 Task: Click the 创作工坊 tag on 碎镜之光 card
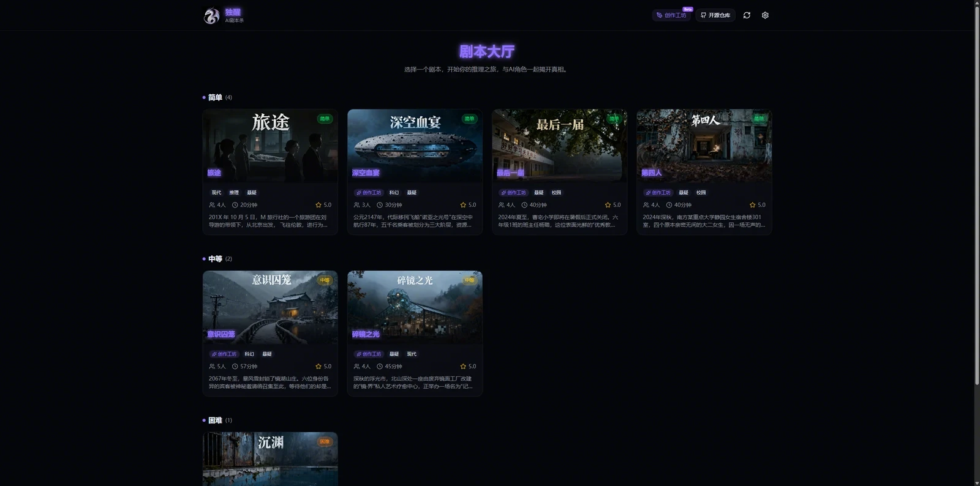click(x=369, y=354)
